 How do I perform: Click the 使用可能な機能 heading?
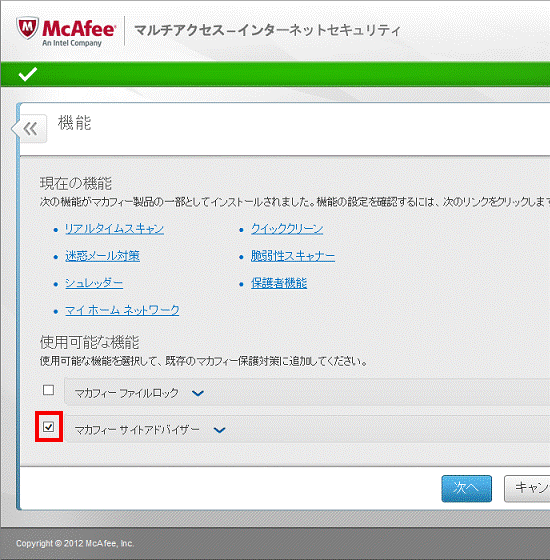tap(89, 342)
